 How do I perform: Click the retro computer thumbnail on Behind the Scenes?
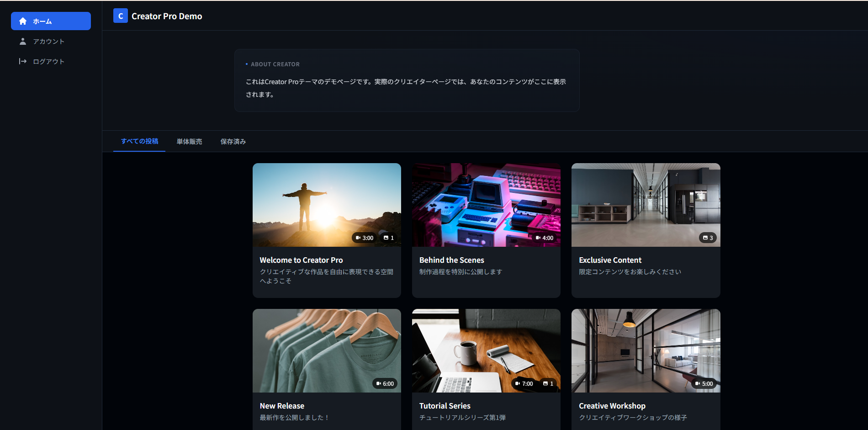click(x=486, y=204)
